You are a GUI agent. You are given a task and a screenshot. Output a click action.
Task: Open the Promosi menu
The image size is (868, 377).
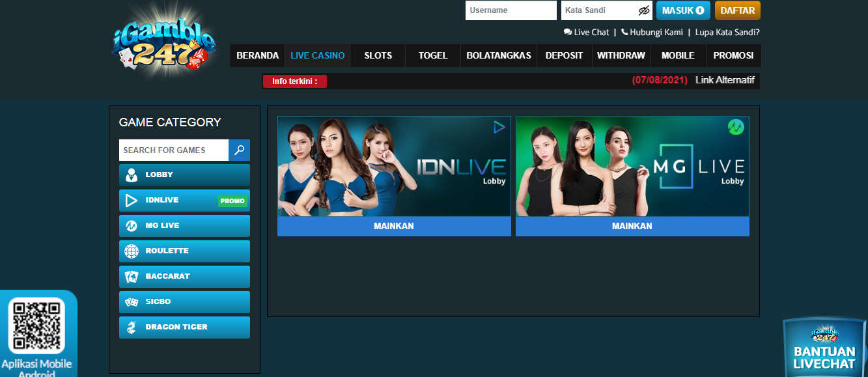pyautogui.click(x=733, y=55)
